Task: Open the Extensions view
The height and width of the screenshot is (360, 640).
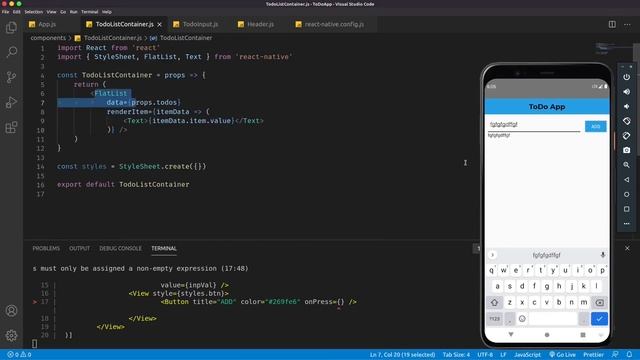Action: (x=11, y=127)
